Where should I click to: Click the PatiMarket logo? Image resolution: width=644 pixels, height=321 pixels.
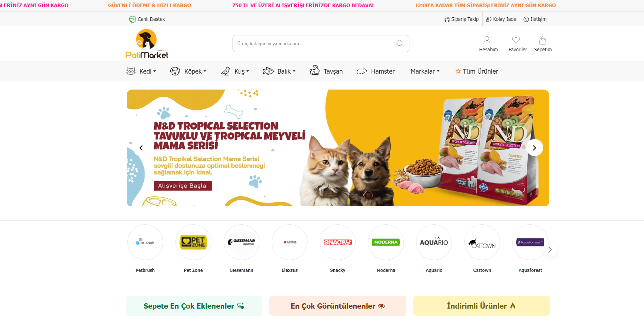pyautogui.click(x=147, y=44)
